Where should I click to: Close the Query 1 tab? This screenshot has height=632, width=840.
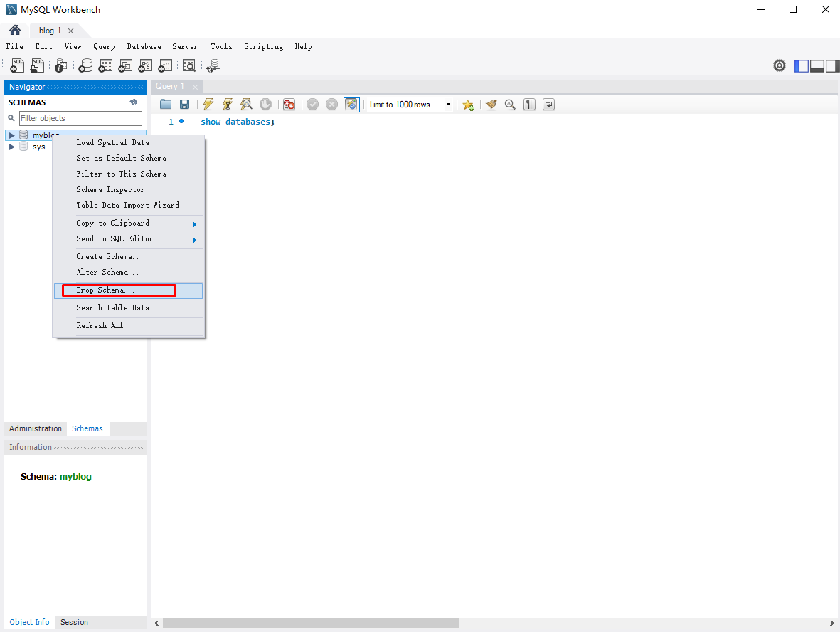pos(195,87)
